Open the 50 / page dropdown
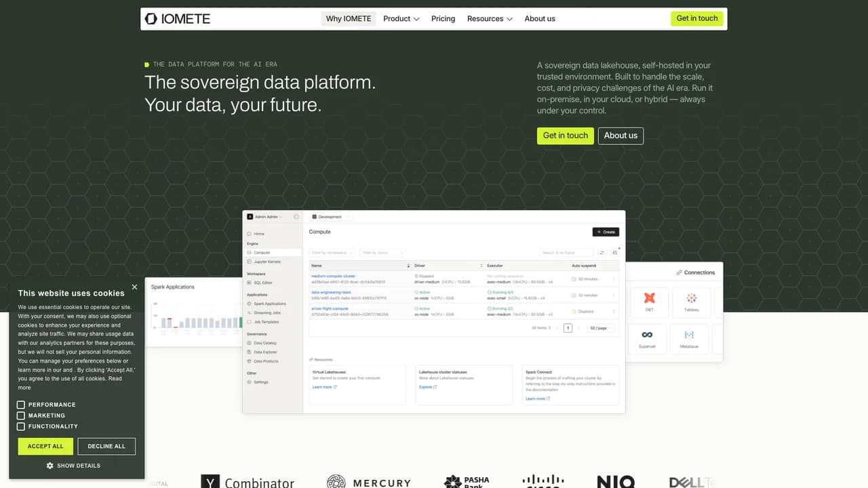 pyautogui.click(x=601, y=328)
